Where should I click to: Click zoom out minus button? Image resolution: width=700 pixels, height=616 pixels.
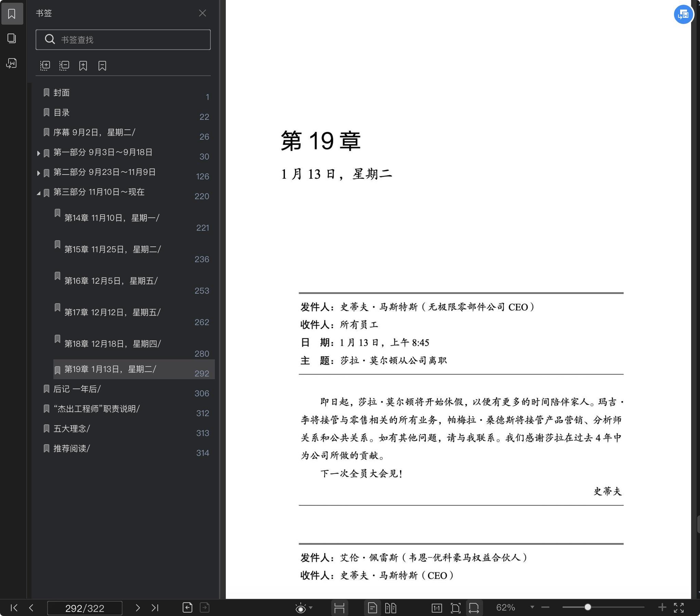click(545, 607)
